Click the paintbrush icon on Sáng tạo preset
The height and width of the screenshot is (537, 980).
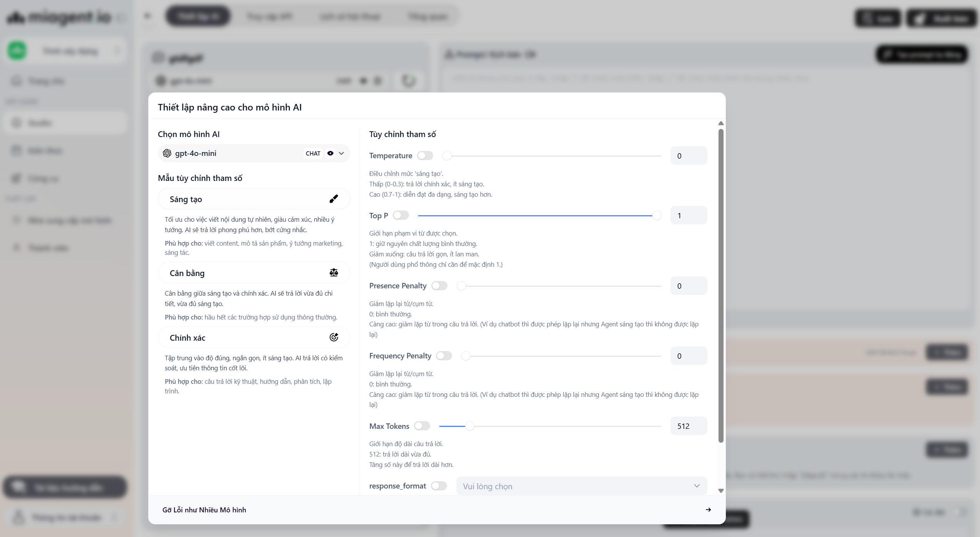[x=333, y=199]
